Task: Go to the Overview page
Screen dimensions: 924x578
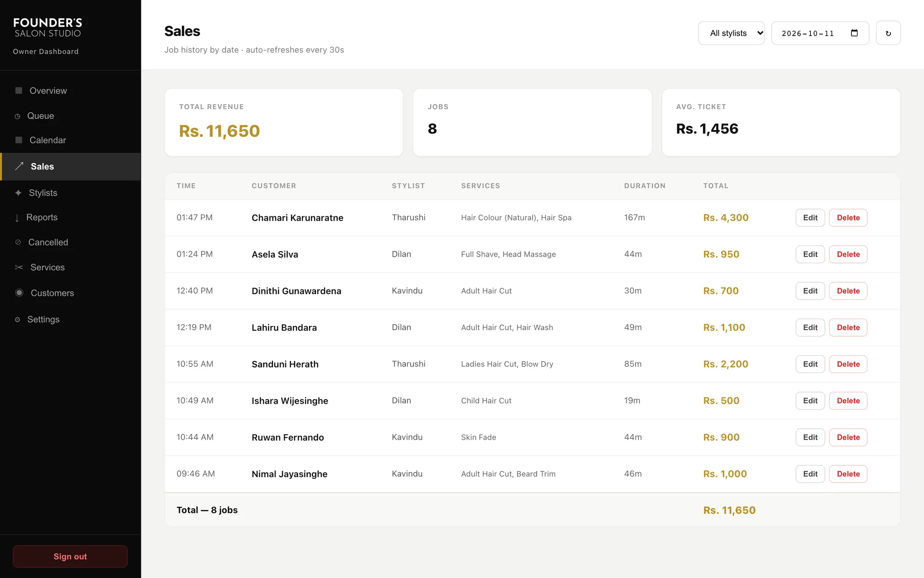Action: [70, 91]
